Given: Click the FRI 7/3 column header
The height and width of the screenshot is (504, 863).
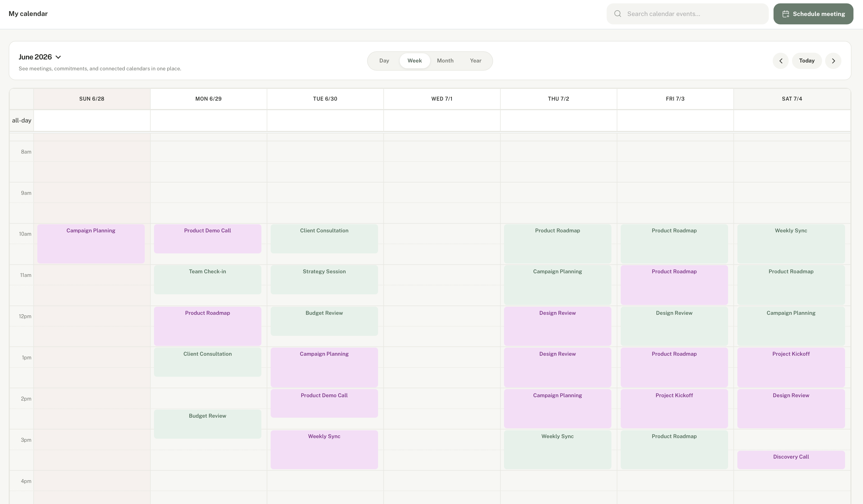Looking at the screenshot, I should pos(675,99).
